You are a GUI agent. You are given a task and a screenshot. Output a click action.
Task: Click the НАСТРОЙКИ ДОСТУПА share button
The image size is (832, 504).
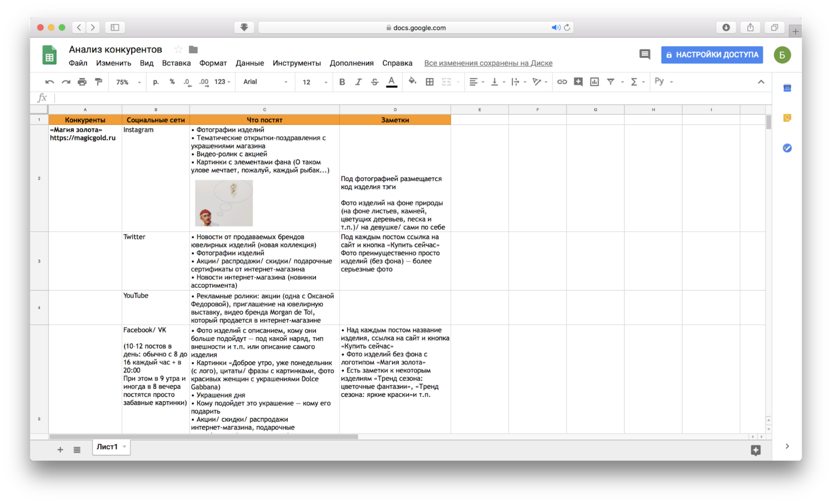[712, 55]
